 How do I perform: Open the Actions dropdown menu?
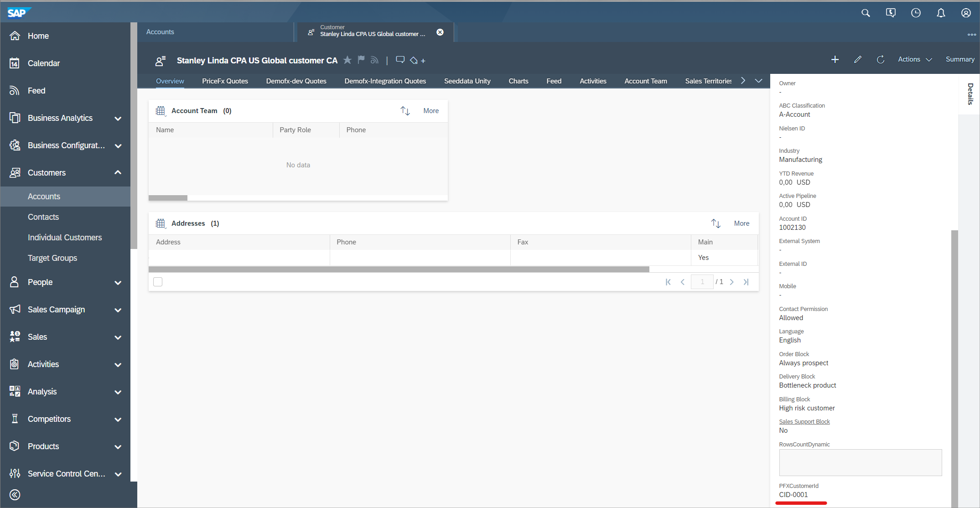click(915, 59)
